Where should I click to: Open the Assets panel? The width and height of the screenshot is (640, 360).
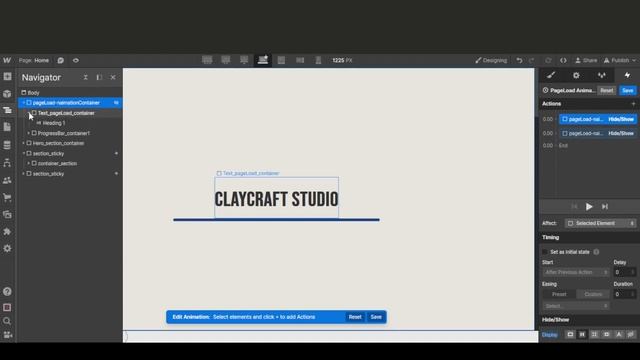click(x=7, y=215)
